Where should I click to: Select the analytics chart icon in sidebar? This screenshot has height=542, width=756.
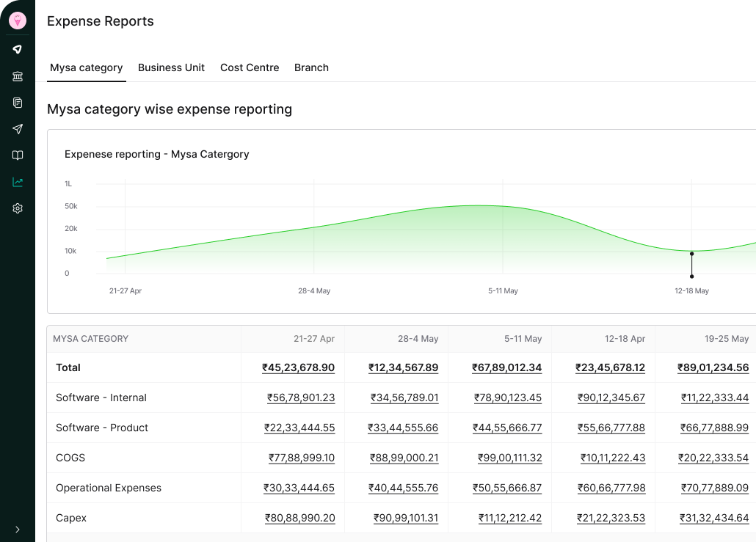17,182
